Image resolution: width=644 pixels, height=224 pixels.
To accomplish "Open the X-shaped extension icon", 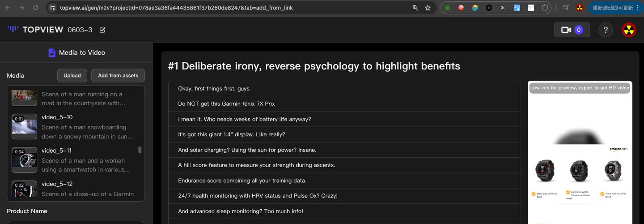I will (x=503, y=8).
